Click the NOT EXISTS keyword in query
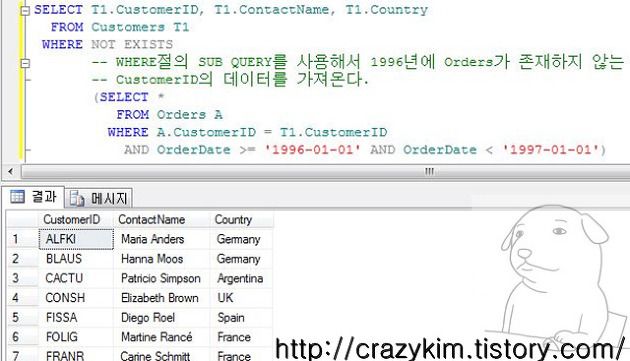 click(132, 44)
